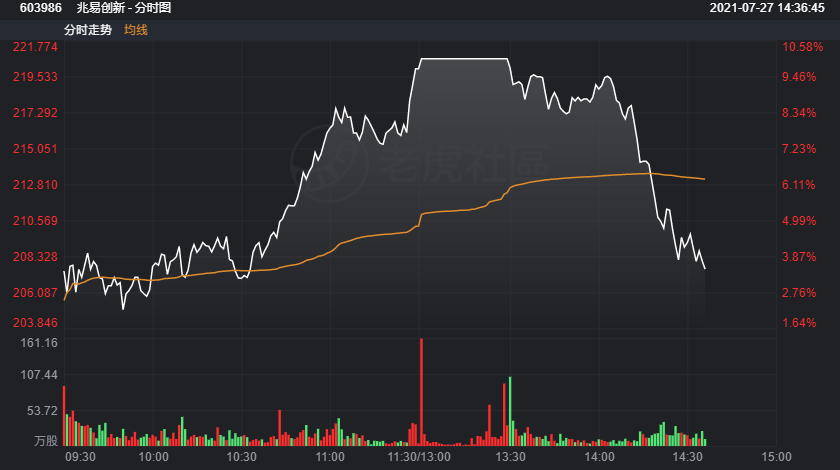Click time axis label 15:00
Viewport: 840px width, 470px height.
(776, 457)
